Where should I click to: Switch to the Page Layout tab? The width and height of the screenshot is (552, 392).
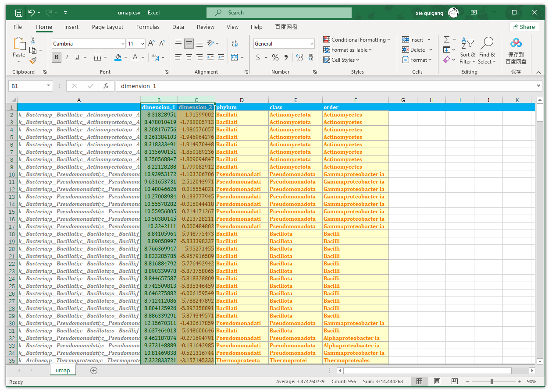tap(107, 27)
